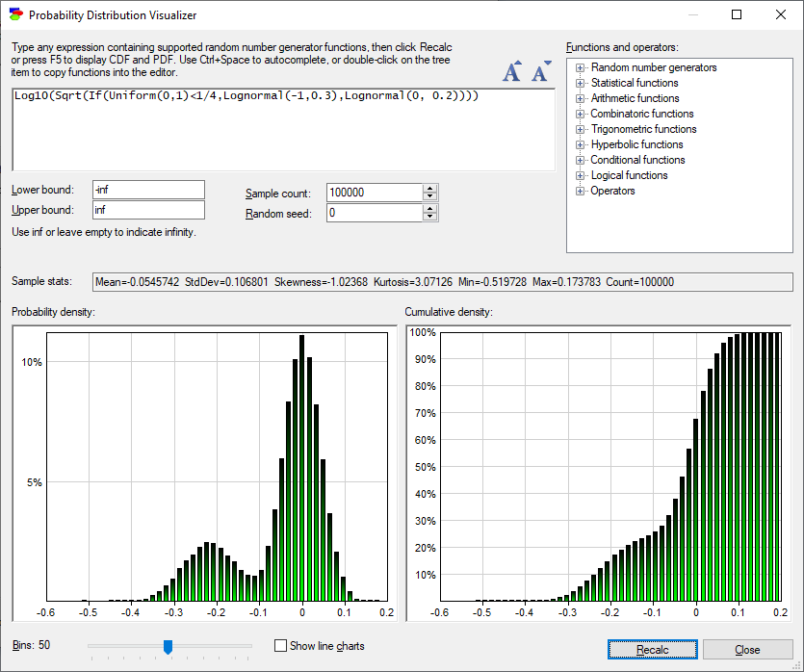Click the Bins: 50 label

(x=31, y=645)
